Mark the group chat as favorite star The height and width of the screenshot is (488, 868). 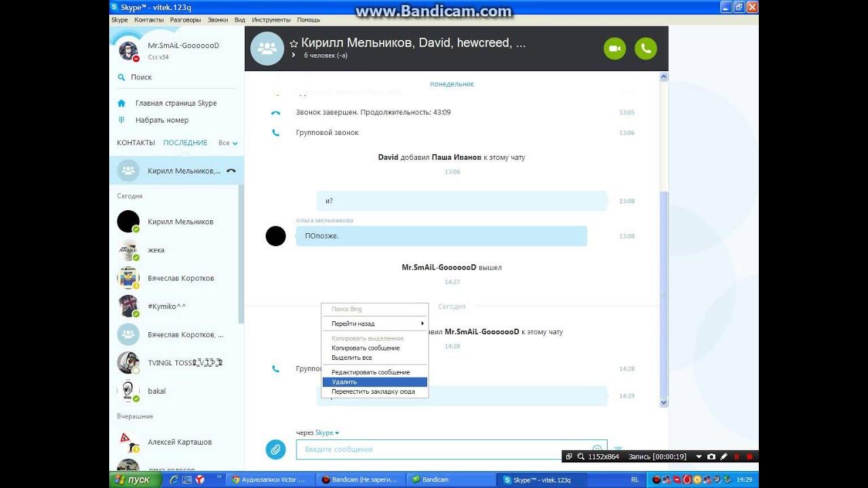click(x=294, y=43)
